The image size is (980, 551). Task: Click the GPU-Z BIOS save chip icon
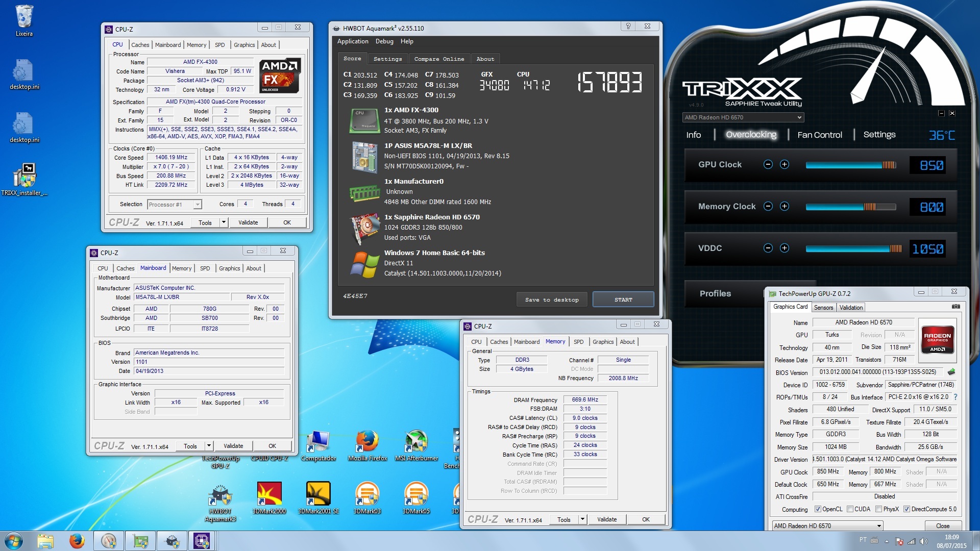coord(951,372)
